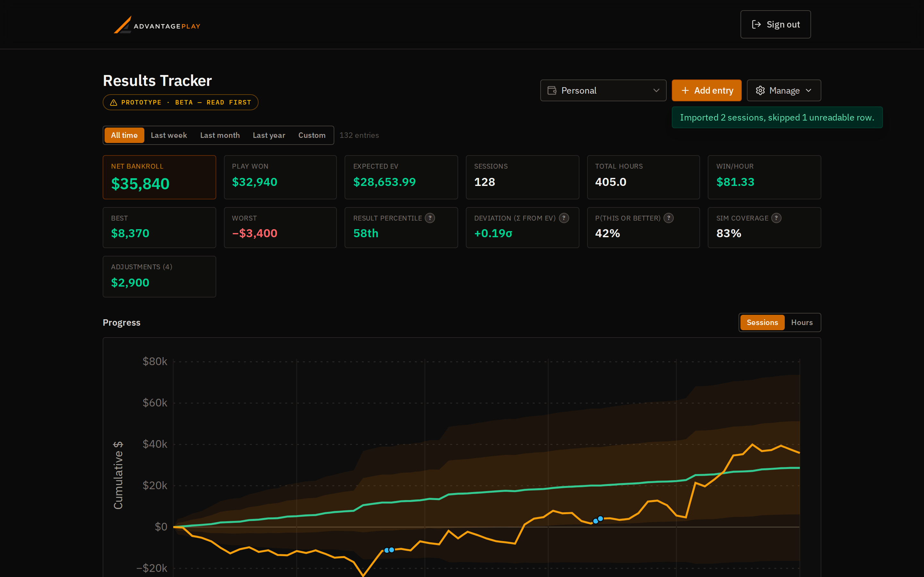
Task: Open the Manage dropdown menu
Action: point(784,90)
